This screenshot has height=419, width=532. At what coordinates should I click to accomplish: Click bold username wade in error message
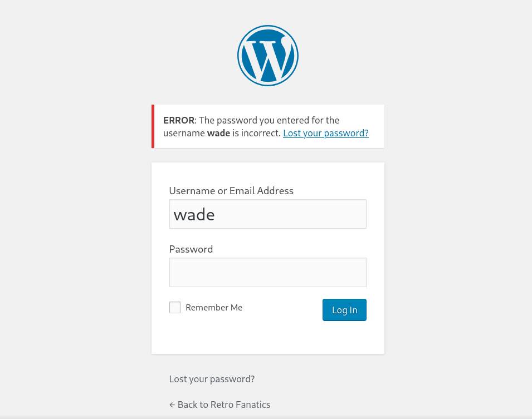click(218, 134)
